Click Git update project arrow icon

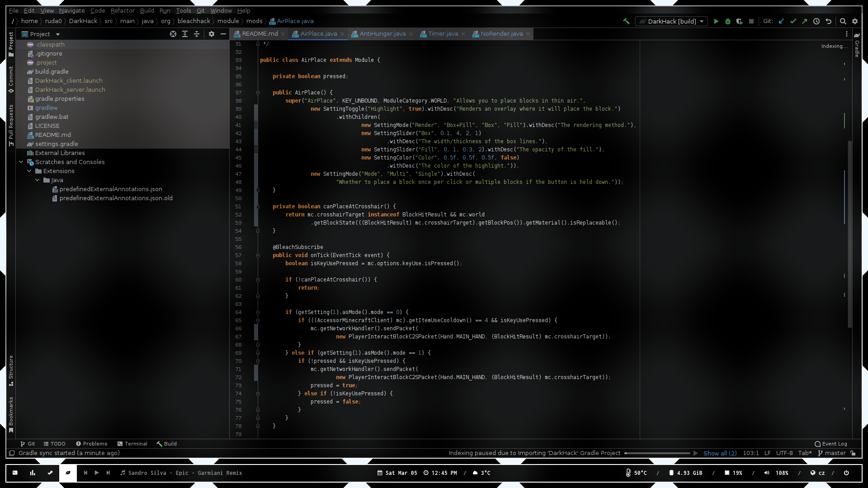pyautogui.click(x=781, y=21)
